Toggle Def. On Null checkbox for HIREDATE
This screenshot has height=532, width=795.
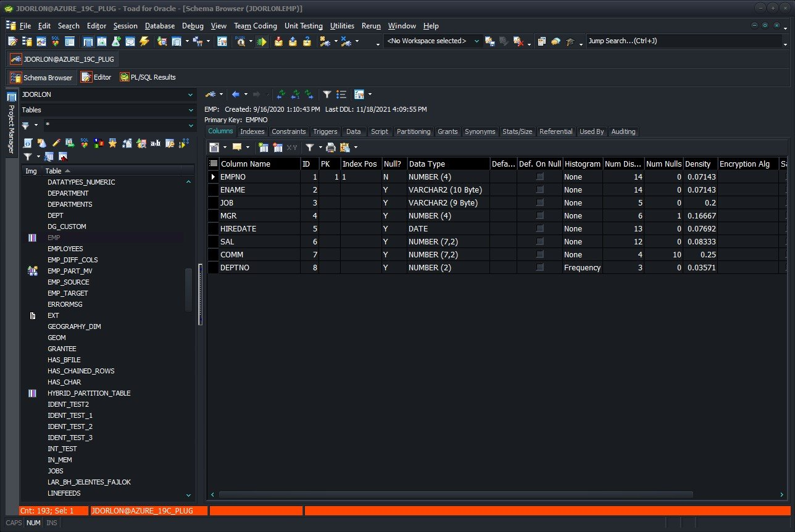coord(540,228)
